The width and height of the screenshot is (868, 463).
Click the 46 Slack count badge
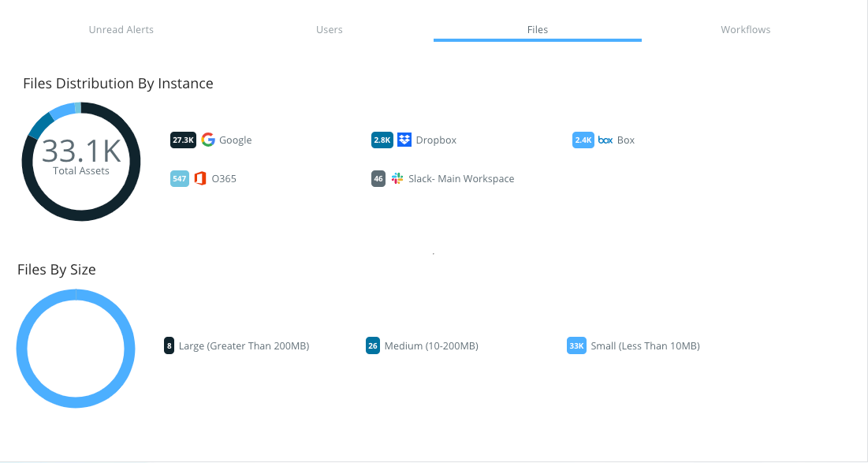coord(378,178)
